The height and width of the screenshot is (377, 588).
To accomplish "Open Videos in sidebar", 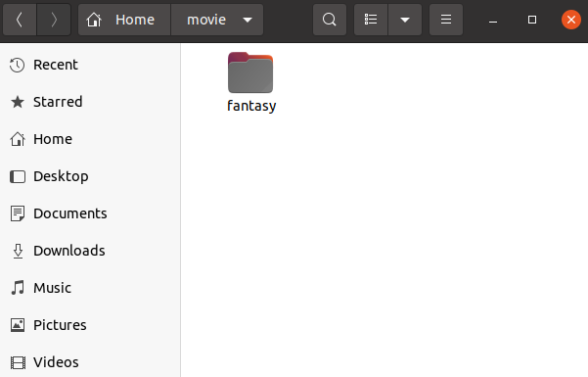I will point(90,362).
